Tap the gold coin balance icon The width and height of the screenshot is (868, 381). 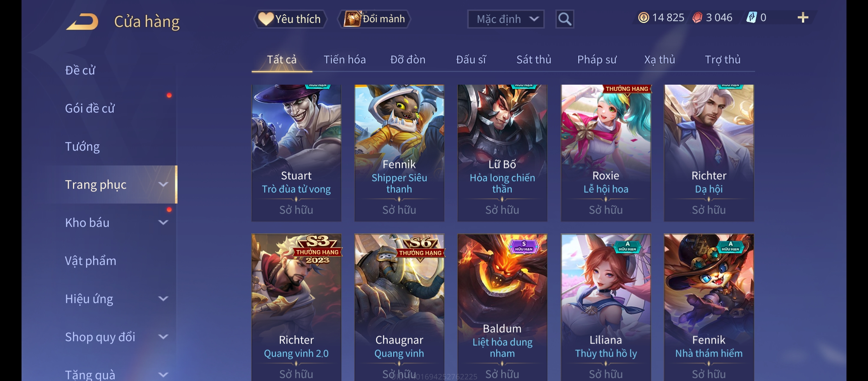coord(644,18)
